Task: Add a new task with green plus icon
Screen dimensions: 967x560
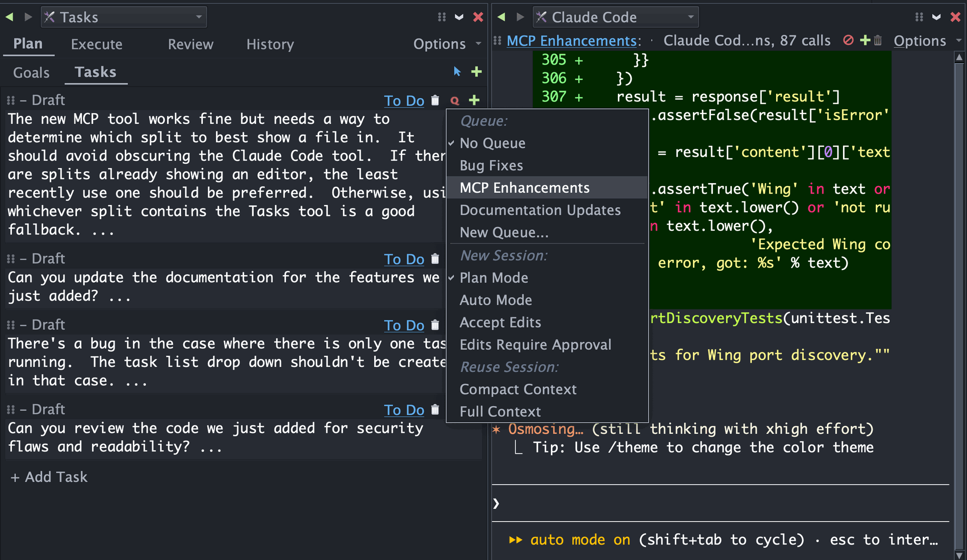Action: click(476, 72)
